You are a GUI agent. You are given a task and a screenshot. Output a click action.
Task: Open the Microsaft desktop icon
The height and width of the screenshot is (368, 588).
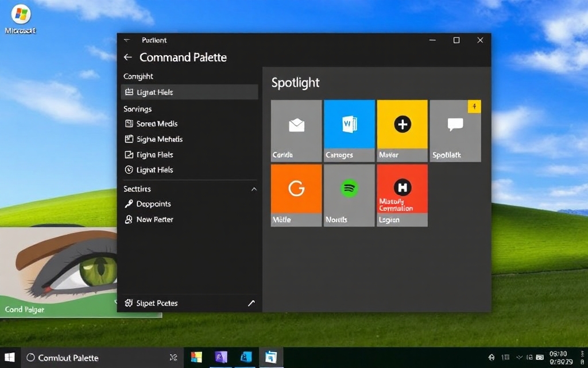(x=21, y=20)
